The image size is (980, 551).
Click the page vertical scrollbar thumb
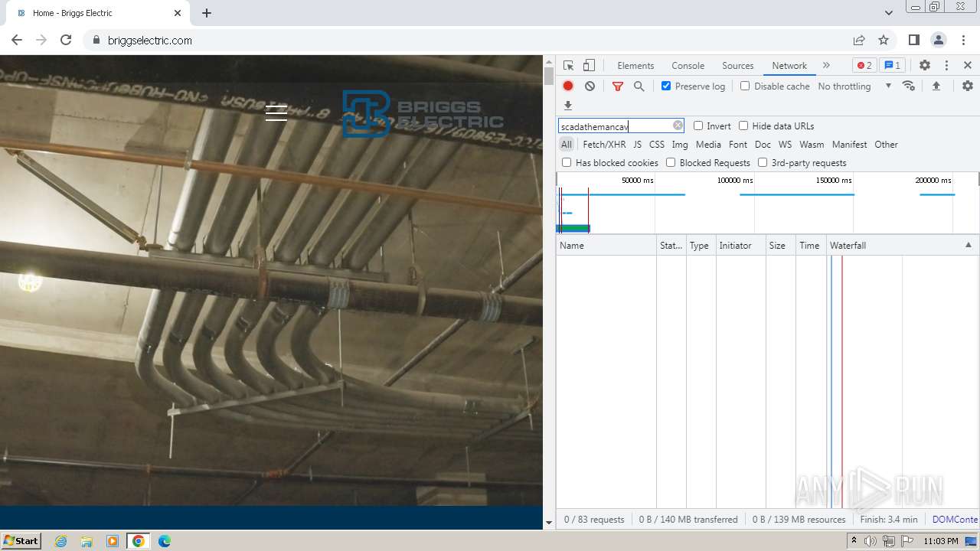click(548, 76)
